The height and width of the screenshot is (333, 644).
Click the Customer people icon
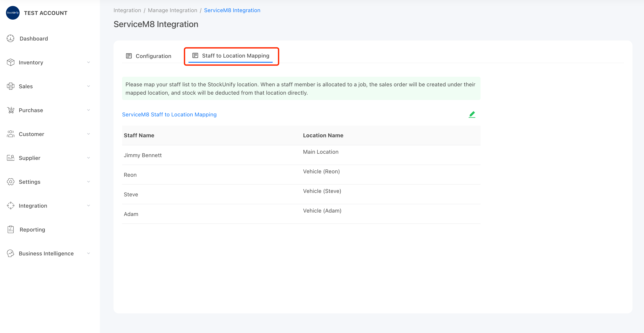pos(10,134)
